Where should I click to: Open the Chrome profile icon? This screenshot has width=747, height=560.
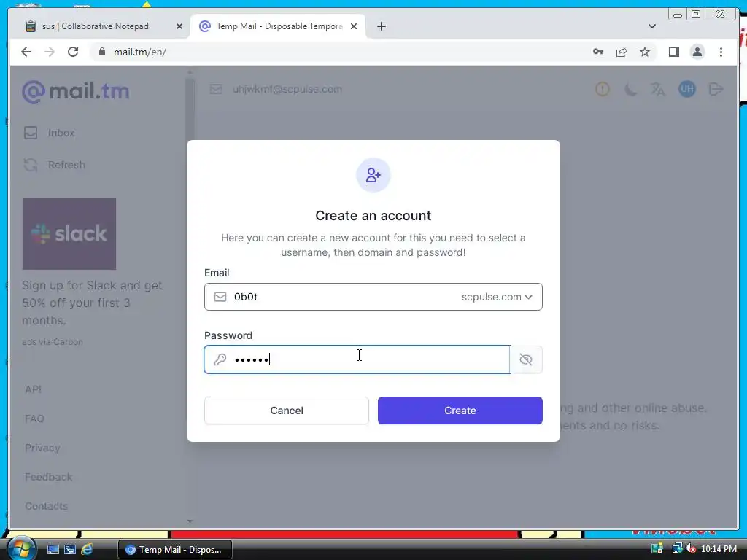point(697,52)
